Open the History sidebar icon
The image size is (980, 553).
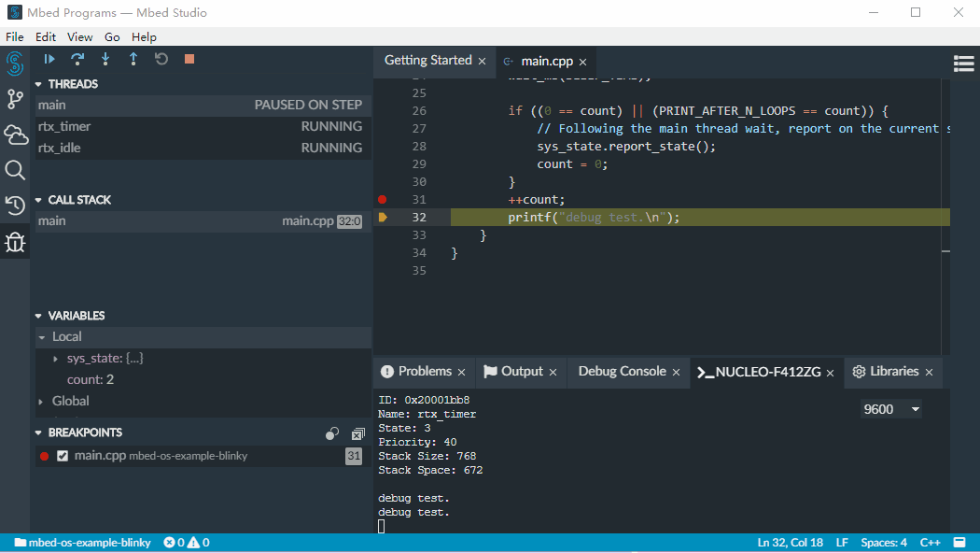tap(15, 206)
